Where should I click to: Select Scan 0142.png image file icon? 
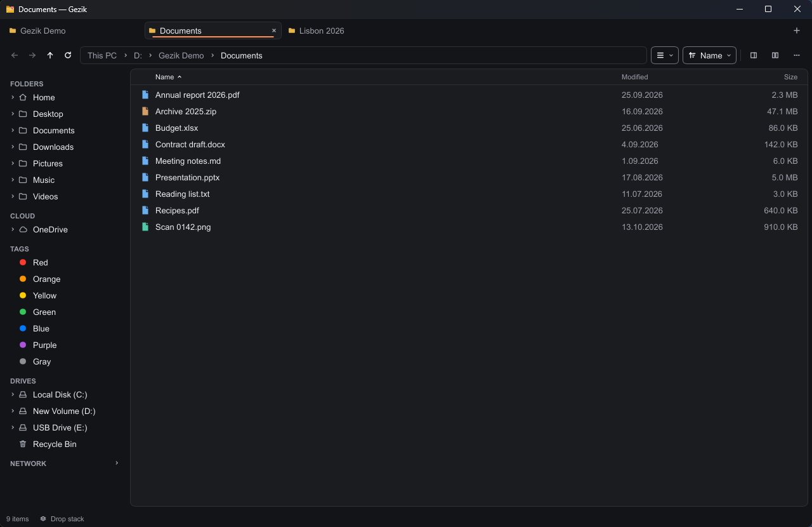[145, 227]
